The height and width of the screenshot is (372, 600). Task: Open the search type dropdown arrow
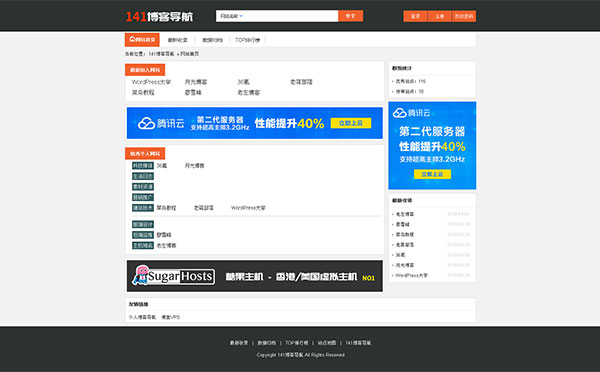tap(241, 16)
